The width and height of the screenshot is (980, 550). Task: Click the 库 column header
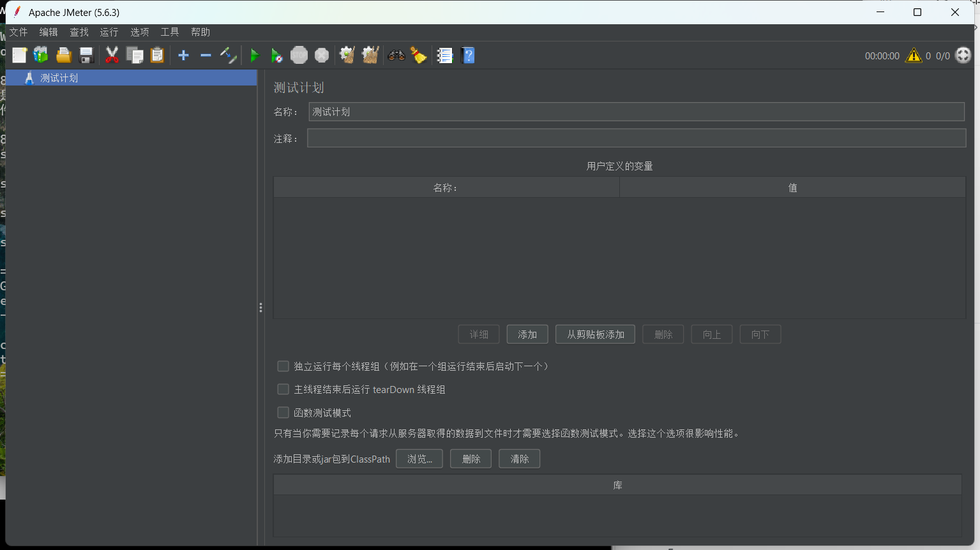coord(617,485)
